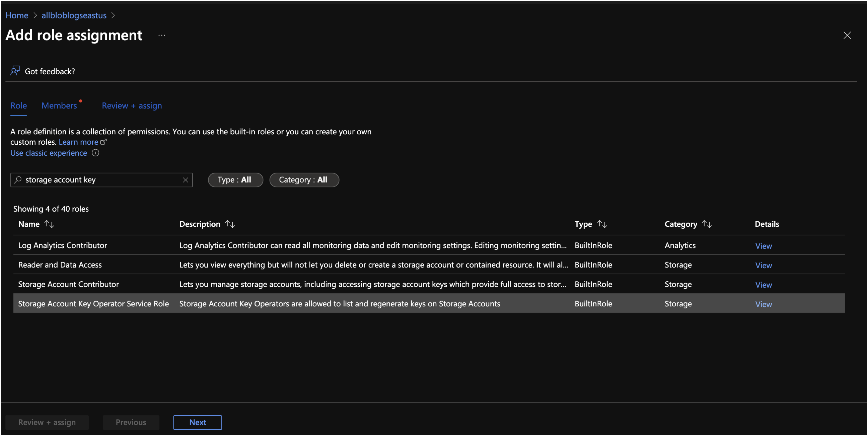Click the Got feedback person icon
The height and width of the screenshot is (436, 868).
coord(15,71)
